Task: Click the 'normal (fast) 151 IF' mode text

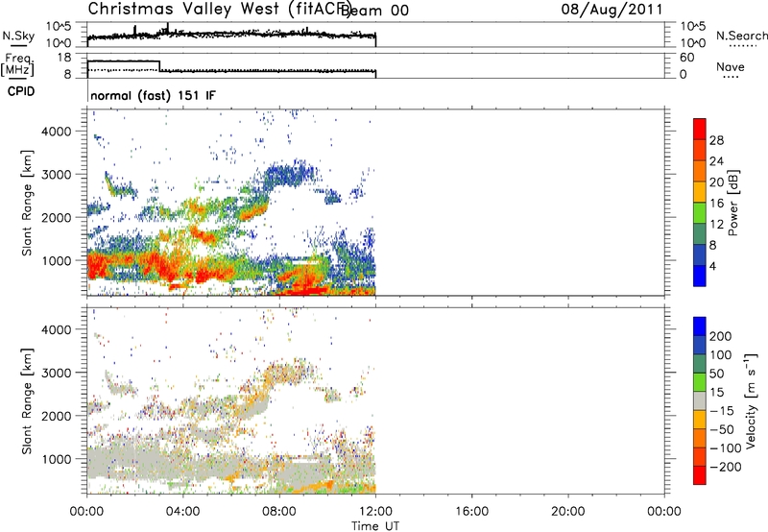Action: pos(153,95)
